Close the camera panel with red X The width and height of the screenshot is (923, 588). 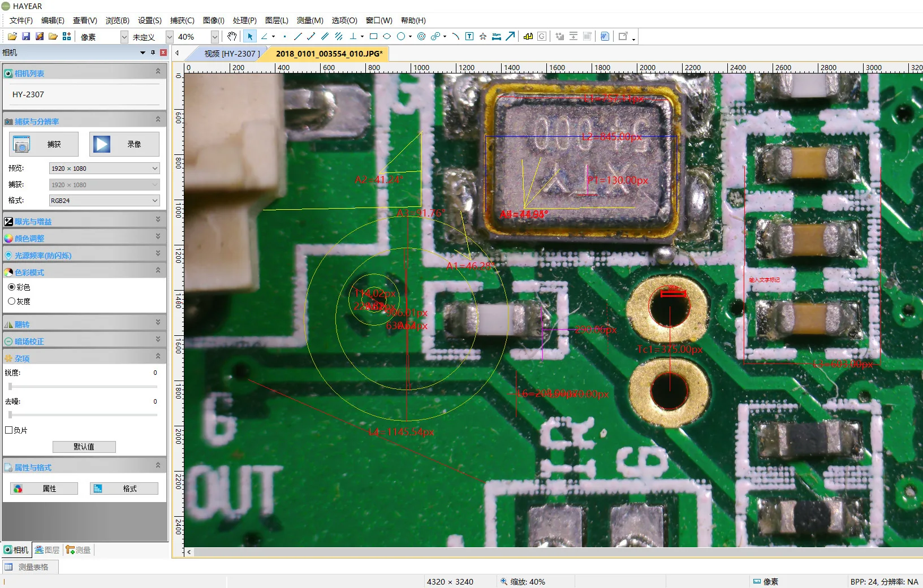click(x=163, y=53)
